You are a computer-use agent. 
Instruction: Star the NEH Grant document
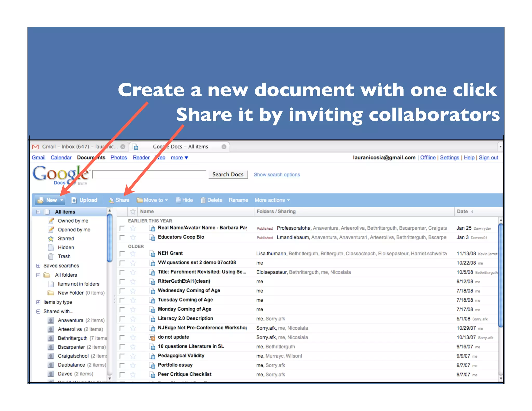(133, 253)
